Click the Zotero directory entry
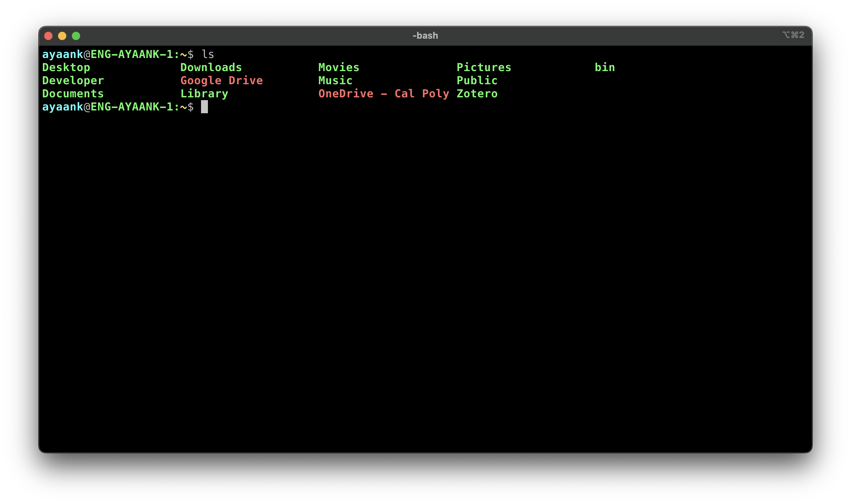The height and width of the screenshot is (504, 851). 477,94
